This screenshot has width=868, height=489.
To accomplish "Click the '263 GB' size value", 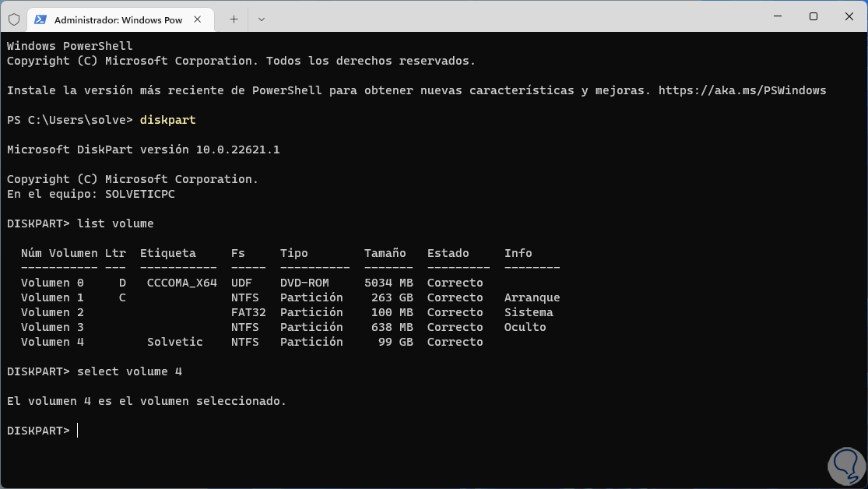I will 392,298.
